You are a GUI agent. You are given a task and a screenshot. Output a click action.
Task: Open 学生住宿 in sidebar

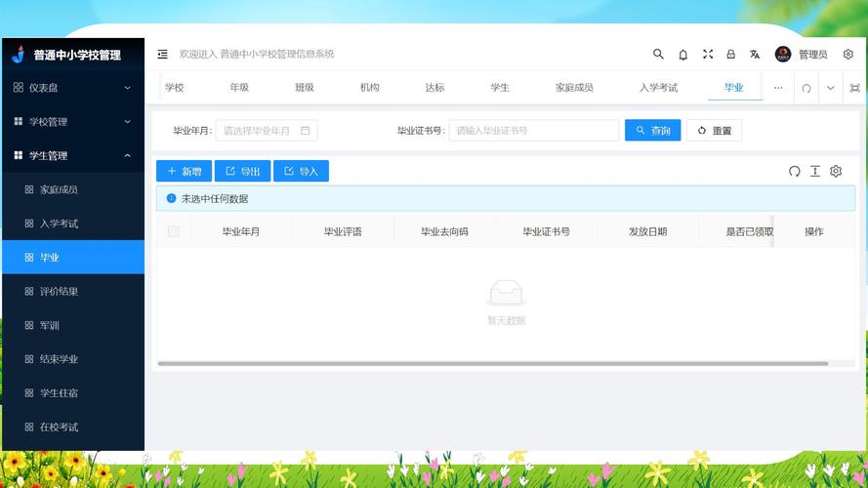pyautogui.click(x=73, y=392)
